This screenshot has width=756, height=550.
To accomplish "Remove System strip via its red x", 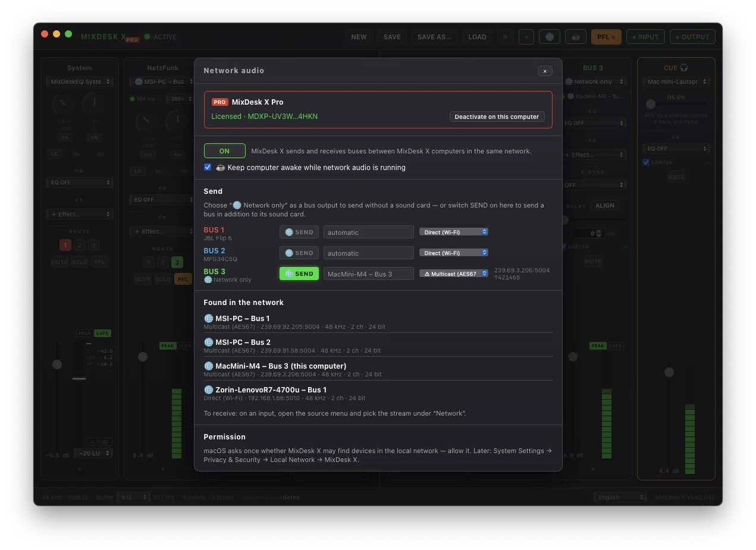I will [80, 469].
